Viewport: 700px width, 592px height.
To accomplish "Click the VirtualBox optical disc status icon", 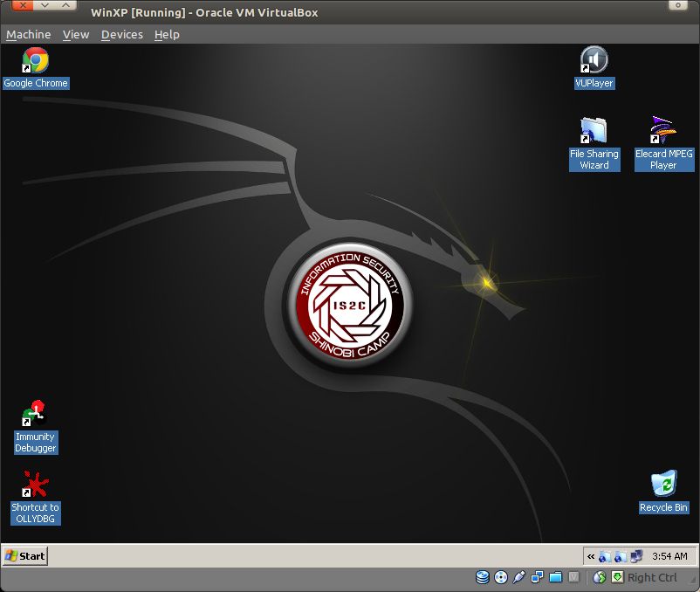I will (x=501, y=577).
